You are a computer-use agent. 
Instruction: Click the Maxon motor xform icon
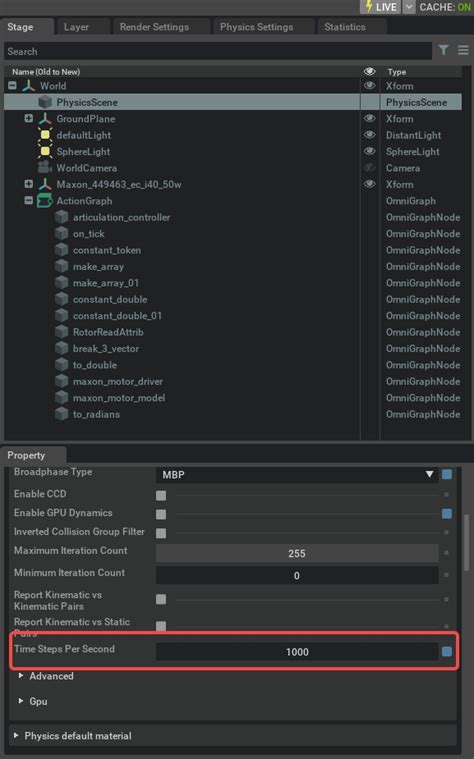click(45, 184)
